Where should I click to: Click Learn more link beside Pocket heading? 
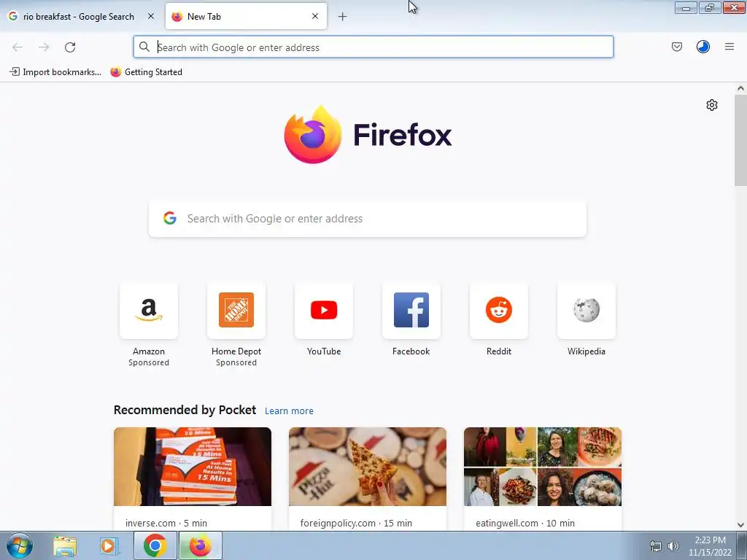(289, 411)
